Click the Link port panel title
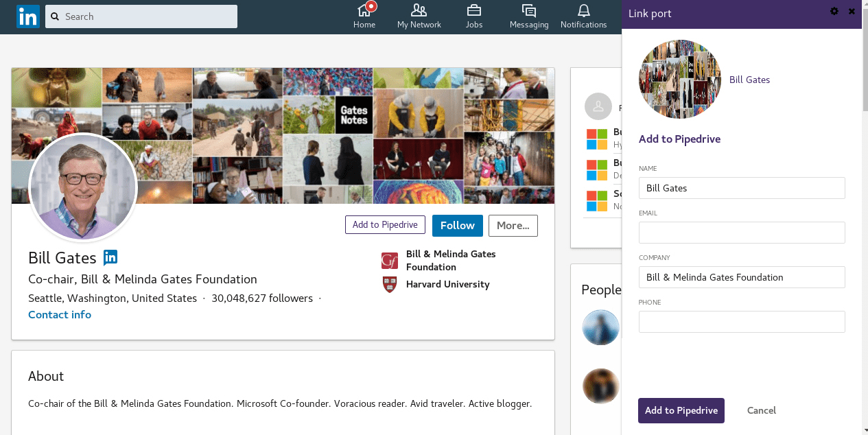Viewport: 868px width, 435px height. tap(650, 14)
